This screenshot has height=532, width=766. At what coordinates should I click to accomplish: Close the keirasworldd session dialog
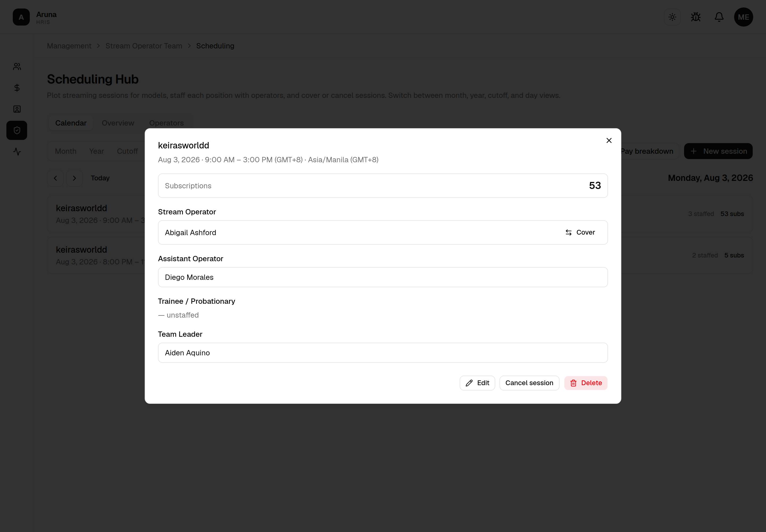[609, 140]
